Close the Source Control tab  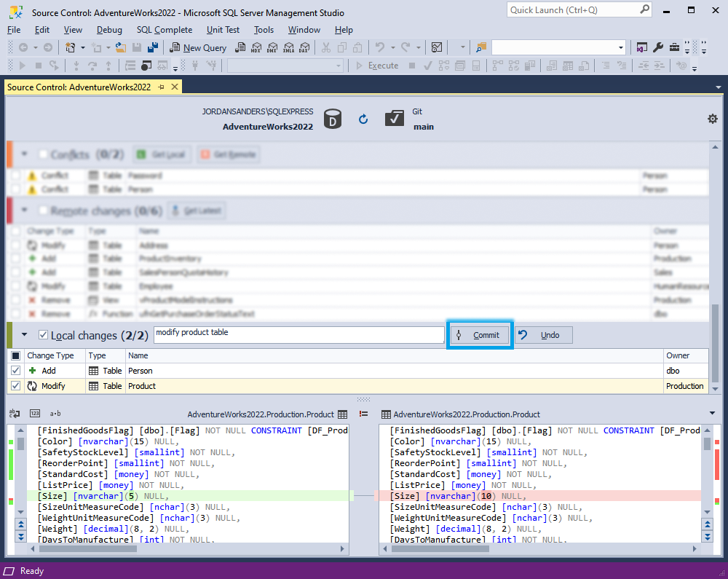[x=175, y=87]
